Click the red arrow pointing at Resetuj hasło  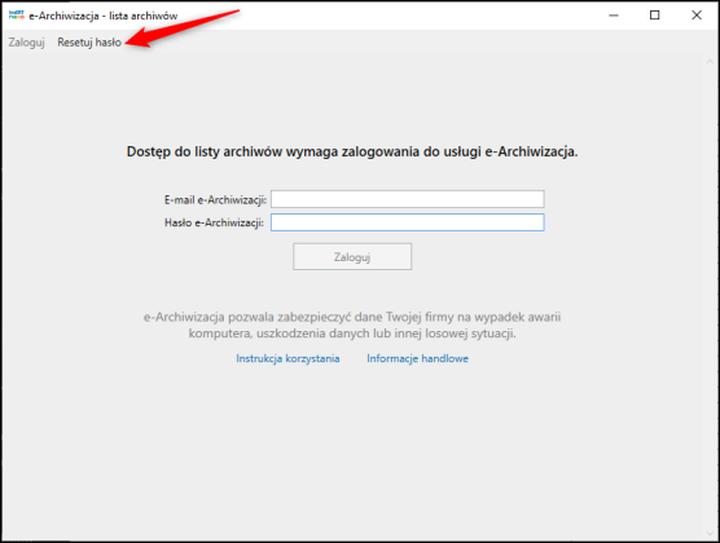tap(190, 27)
